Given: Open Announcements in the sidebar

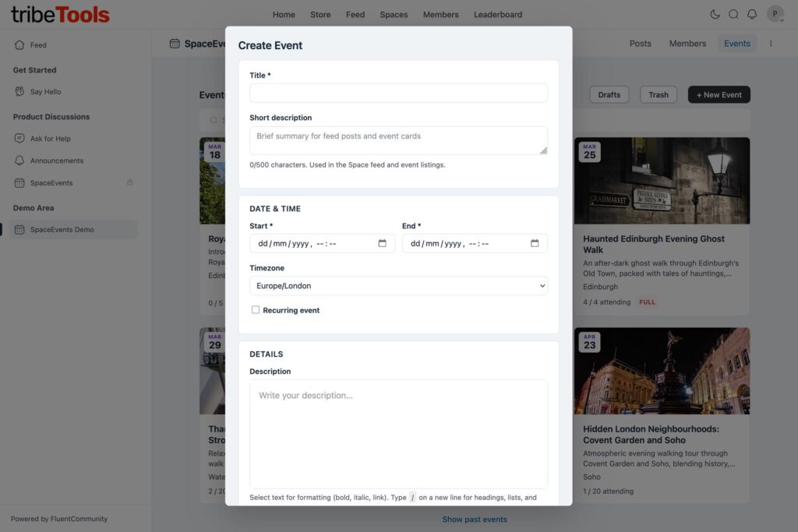Looking at the screenshot, I should [57, 160].
